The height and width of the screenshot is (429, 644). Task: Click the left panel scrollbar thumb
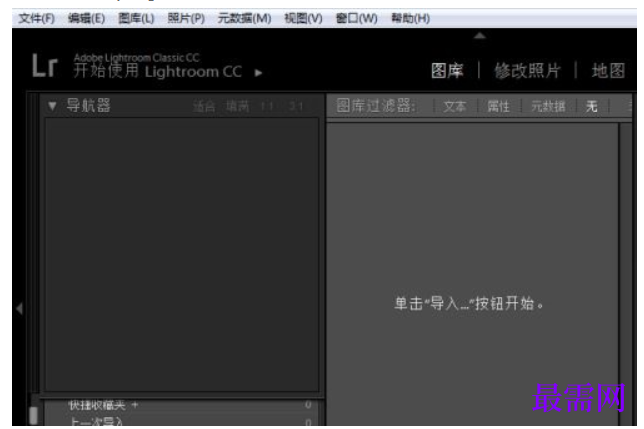(34, 415)
